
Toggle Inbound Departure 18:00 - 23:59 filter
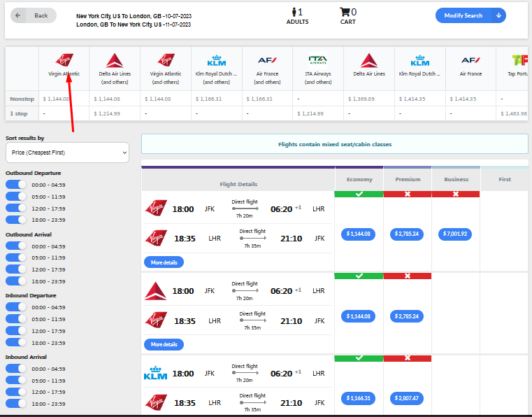point(15,342)
